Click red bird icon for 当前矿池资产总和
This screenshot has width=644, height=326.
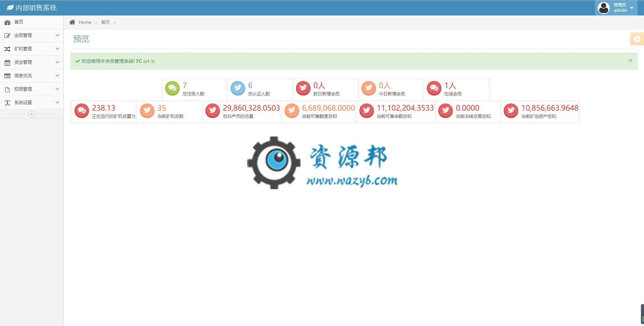pyautogui.click(x=511, y=111)
